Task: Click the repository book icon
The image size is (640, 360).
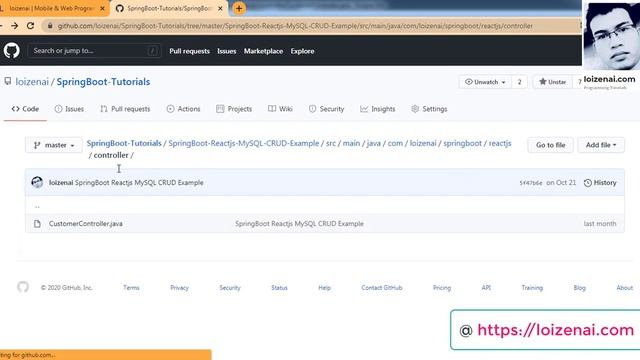Action: (x=8, y=81)
